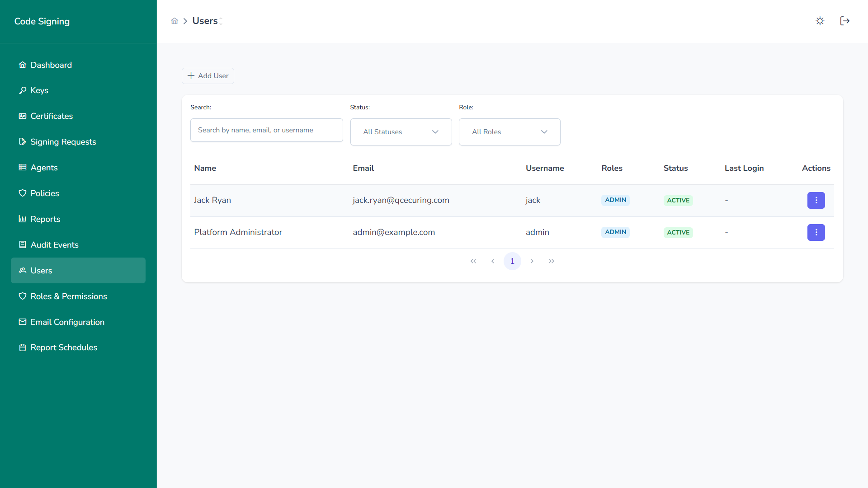Open actions menu for Jack Ryan

[x=816, y=200]
